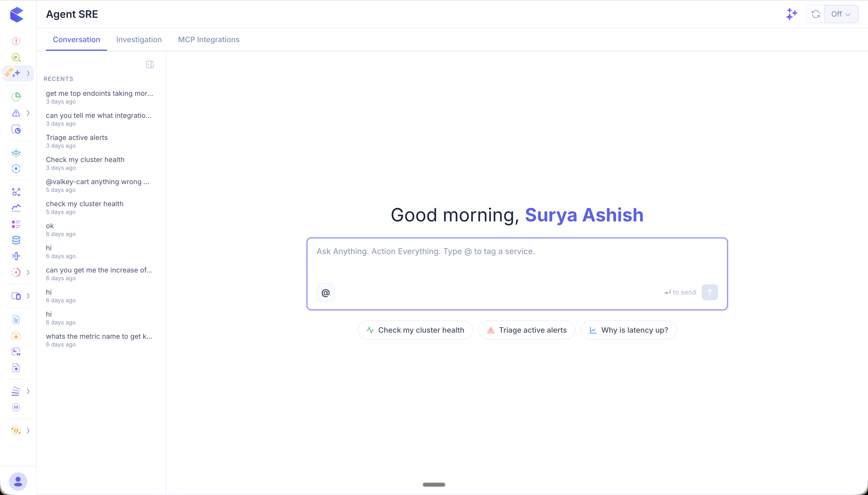
Task: Click the send arrow button
Action: point(710,292)
